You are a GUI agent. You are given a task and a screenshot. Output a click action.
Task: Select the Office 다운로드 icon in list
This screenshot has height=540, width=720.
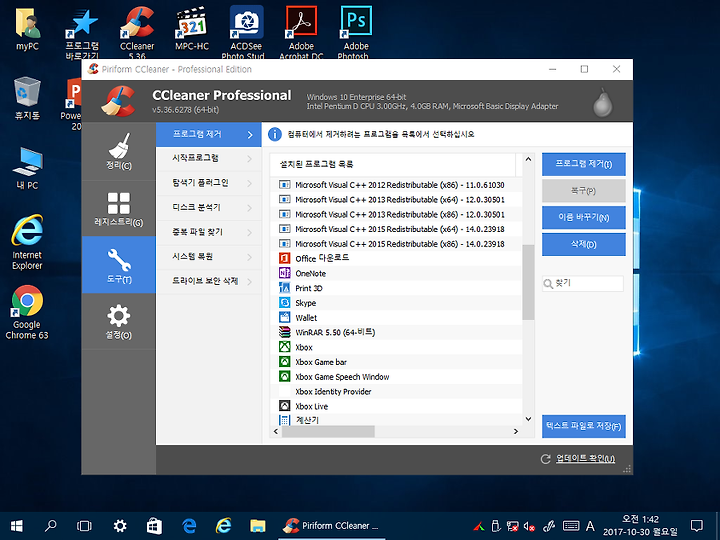285,258
